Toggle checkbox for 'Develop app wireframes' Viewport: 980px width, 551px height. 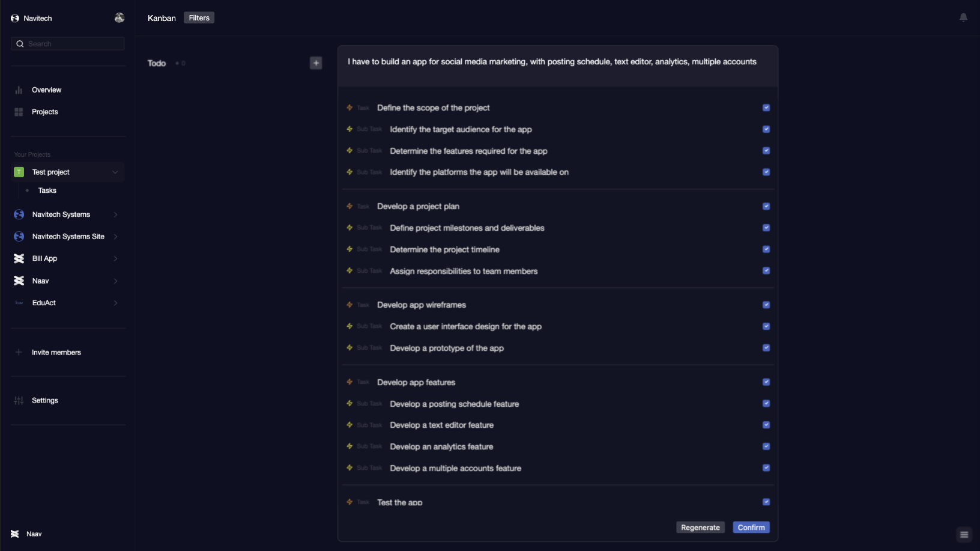tap(766, 305)
